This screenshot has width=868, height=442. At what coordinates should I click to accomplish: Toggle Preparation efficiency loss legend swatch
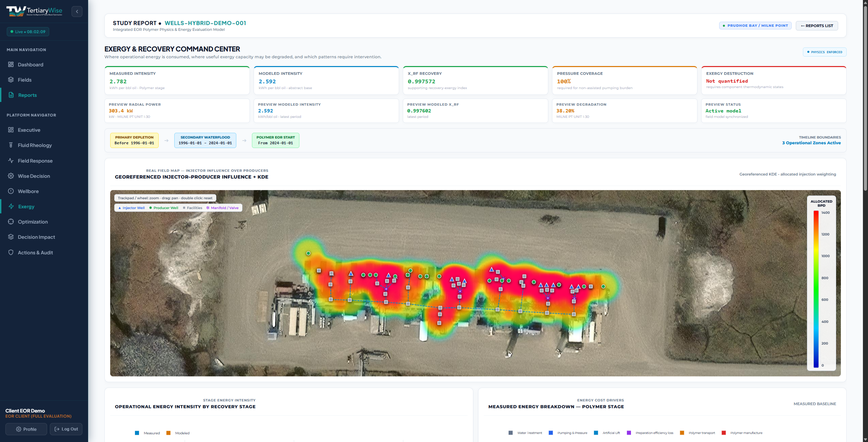pos(629,433)
